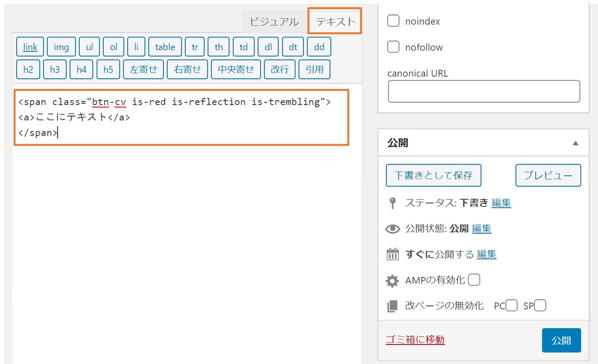Insert an image tag with the img button
This screenshot has width=598, height=364.
coord(61,47)
